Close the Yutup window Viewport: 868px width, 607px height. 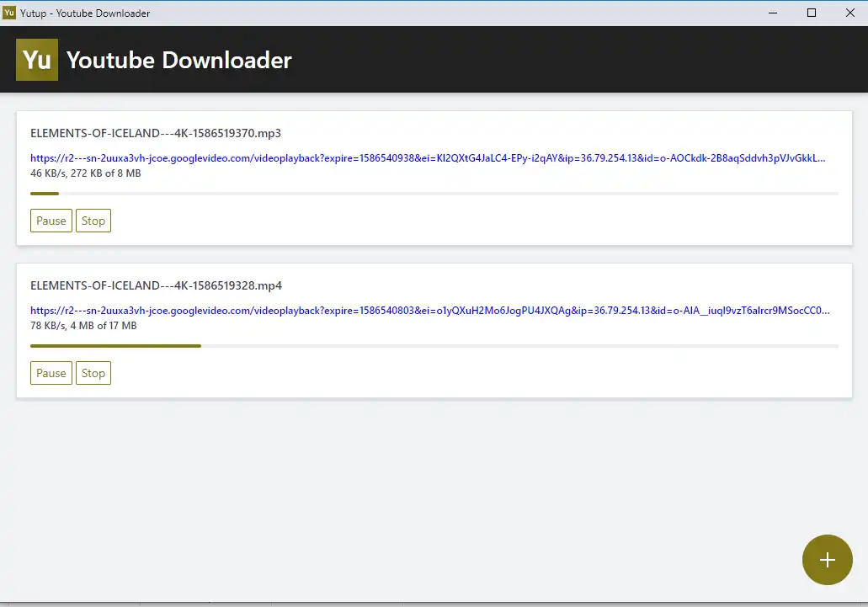coord(850,13)
